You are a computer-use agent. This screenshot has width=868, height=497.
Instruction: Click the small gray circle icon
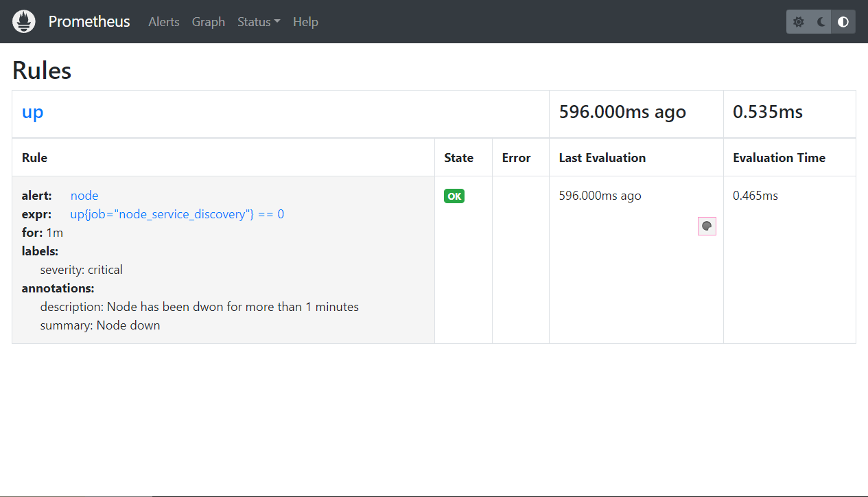(x=707, y=226)
